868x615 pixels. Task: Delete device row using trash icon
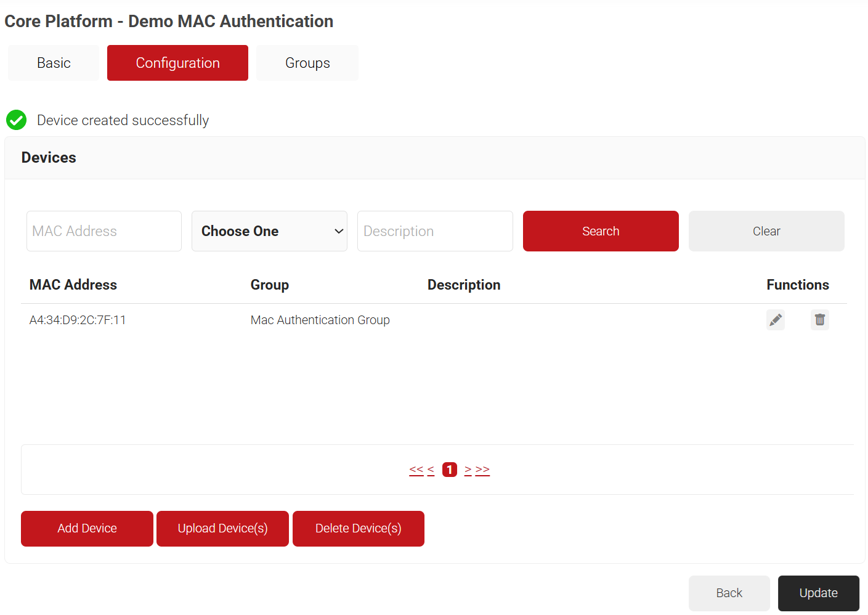820,320
